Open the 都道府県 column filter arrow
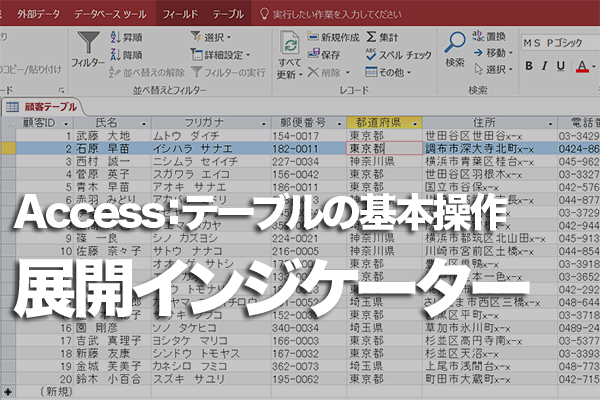The width and height of the screenshot is (600, 400). pyautogui.click(x=415, y=124)
